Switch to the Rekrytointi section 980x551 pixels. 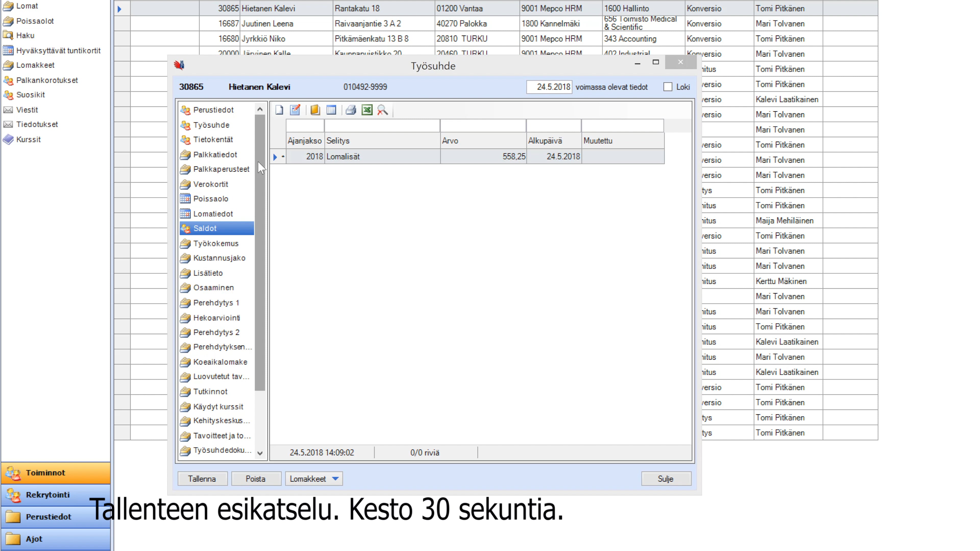(x=47, y=495)
